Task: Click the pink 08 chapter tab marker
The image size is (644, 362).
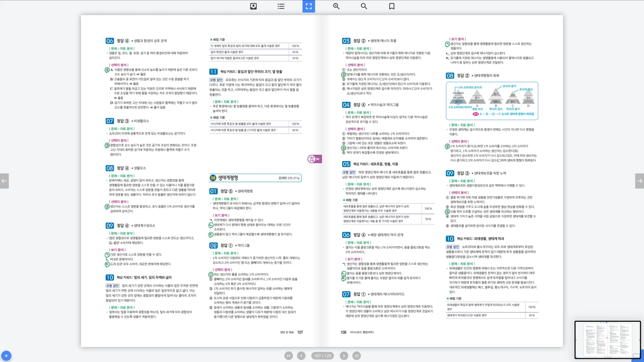Action: (314, 159)
